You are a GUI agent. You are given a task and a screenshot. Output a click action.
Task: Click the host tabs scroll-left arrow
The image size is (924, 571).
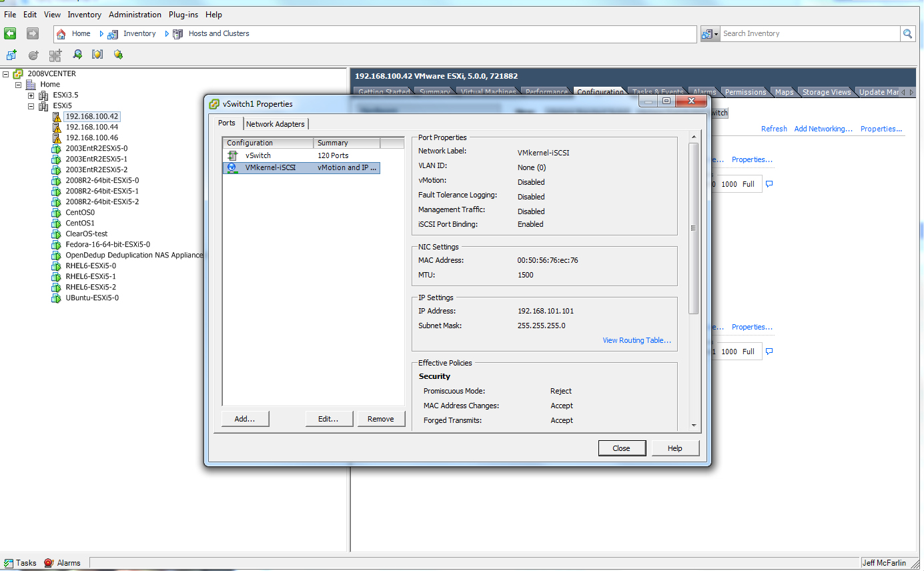click(x=904, y=92)
